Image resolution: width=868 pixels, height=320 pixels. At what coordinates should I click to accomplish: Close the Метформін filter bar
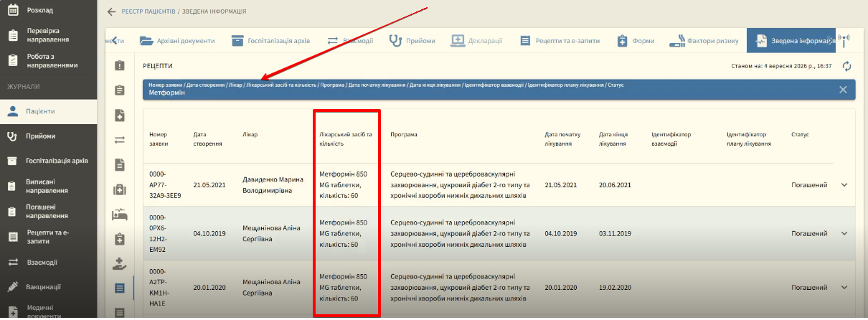pyautogui.click(x=843, y=90)
